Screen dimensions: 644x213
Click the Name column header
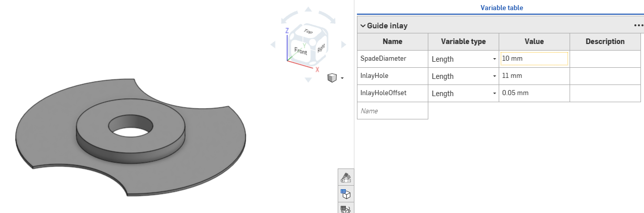[392, 41]
